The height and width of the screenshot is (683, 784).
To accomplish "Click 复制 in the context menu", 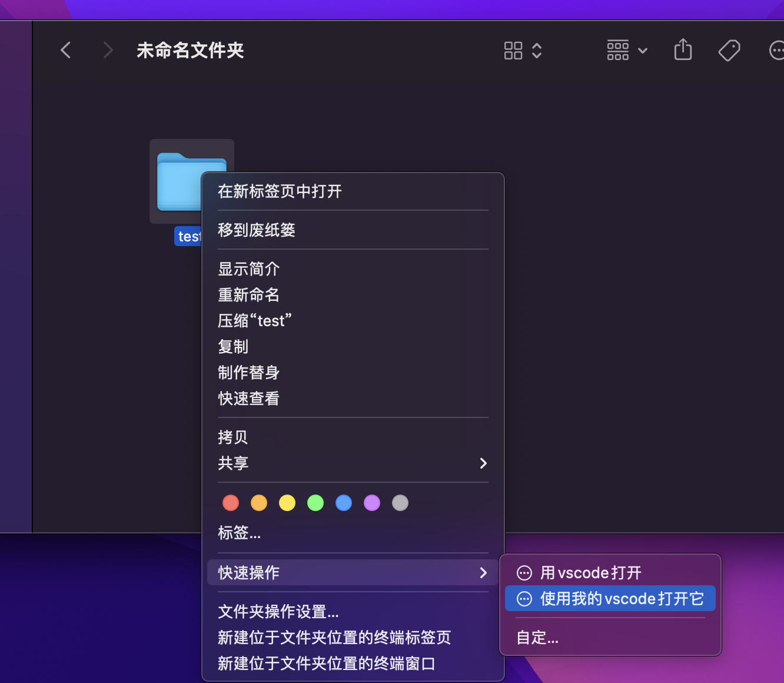I will [x=353, y=347].
